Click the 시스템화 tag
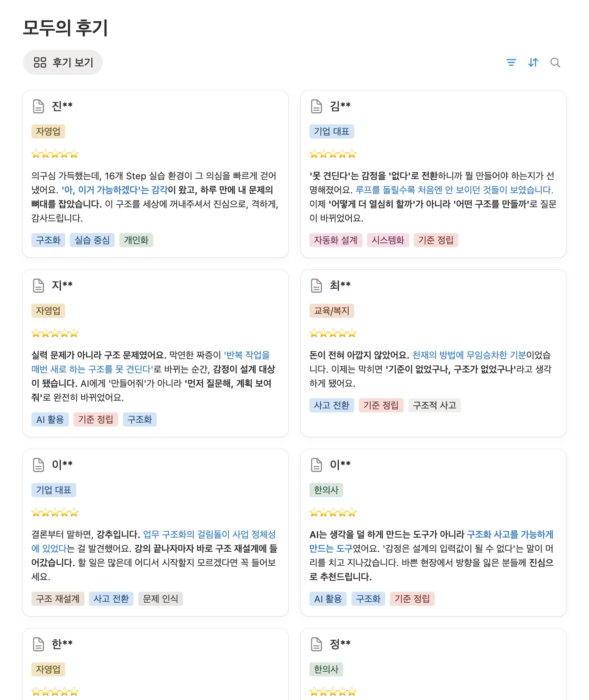This screenshot has width=589, height=700. pos(388,240)
